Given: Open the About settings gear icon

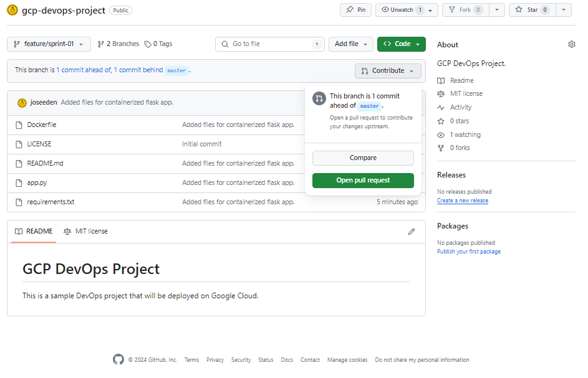Looking at the screenshot, I should click(572, 44).
